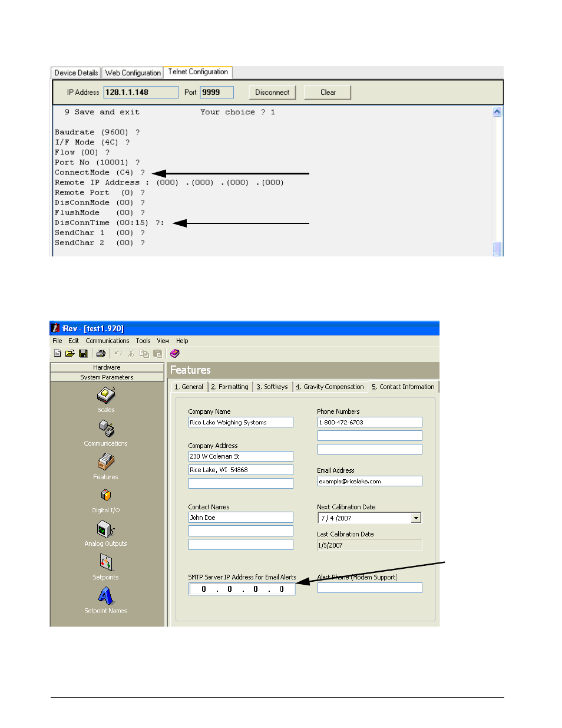Switch to the Formatting tab
This screenshot has height=728, width=562.
pyautogui.click(x=230, y=387)
